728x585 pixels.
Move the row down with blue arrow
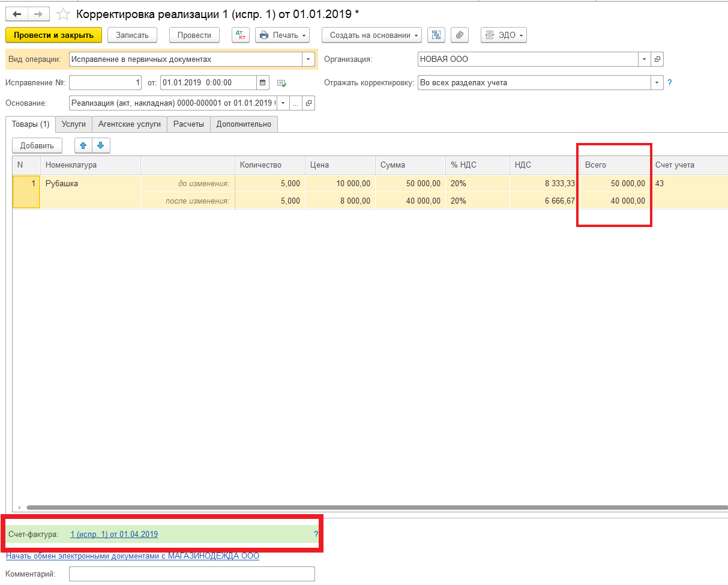pyautogui.click(x=101, y=145)
